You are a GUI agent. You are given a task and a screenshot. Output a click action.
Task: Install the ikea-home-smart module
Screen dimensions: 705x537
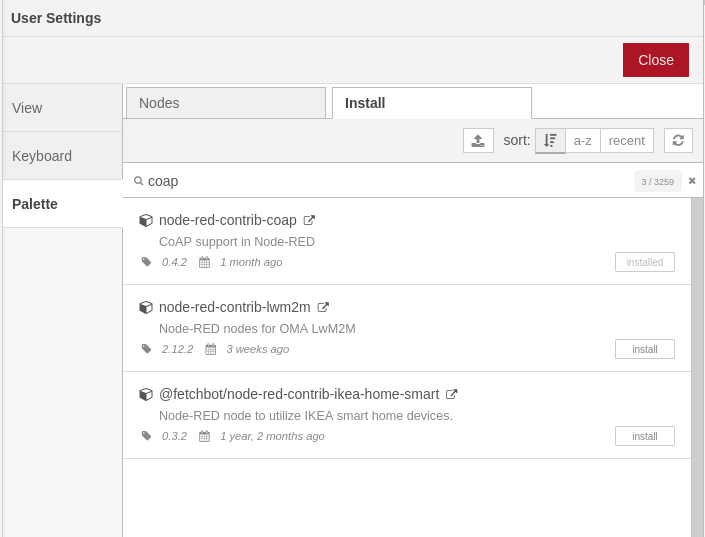[x=644, y=436]
